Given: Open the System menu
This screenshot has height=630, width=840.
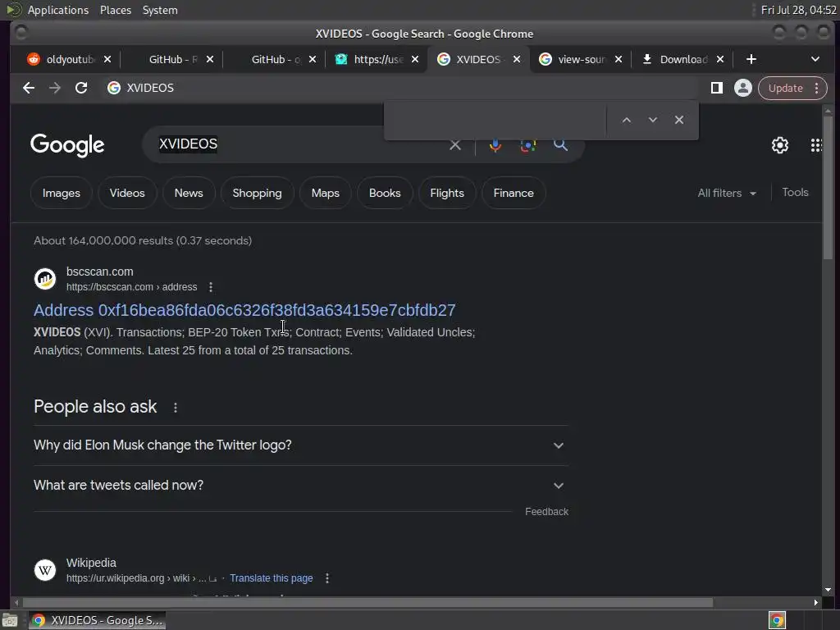Looking at the screenshot, I should point(160,10).
